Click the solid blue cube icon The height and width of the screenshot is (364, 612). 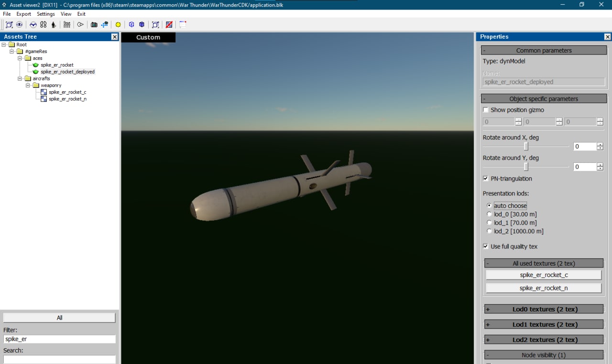(x=142, y=24)
